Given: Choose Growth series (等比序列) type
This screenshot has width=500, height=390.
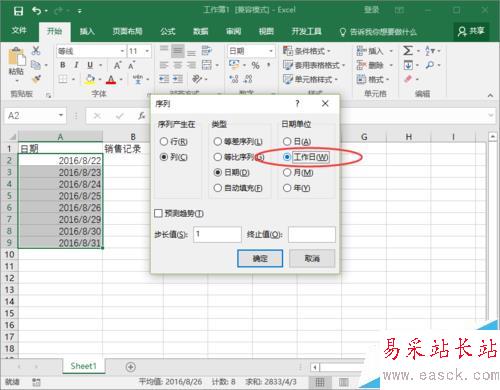Looking at the screenshot, I should 239,157.
